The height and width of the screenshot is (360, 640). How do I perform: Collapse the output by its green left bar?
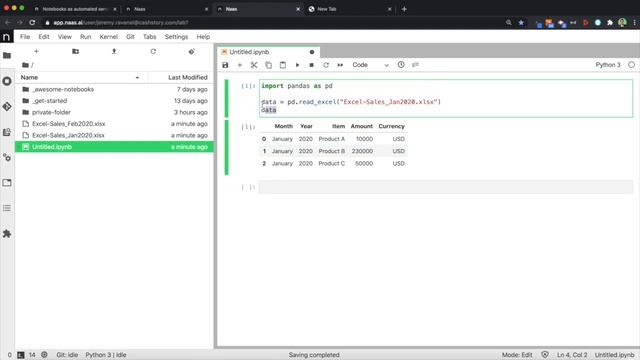pos(227,147)
